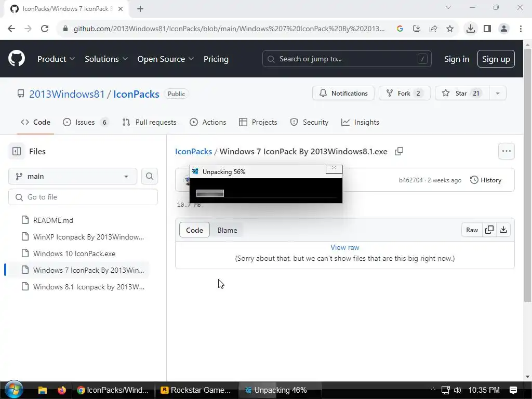Image resolution: width=532 pixels, height=399 pixels.
Task: Open the Code tab
Action: [x=36, y=123]
